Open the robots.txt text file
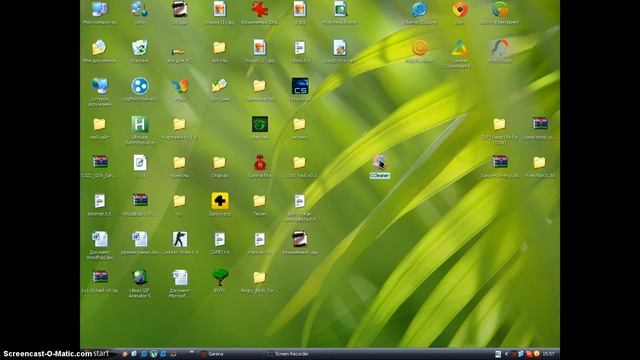 [300, 47]
